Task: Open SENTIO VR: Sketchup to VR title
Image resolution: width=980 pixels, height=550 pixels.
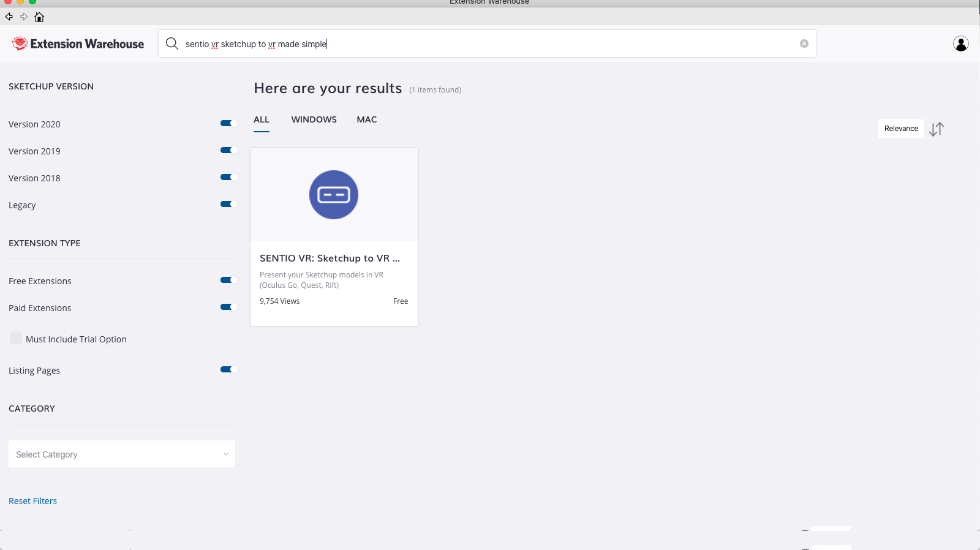Action: coord(330,258)
